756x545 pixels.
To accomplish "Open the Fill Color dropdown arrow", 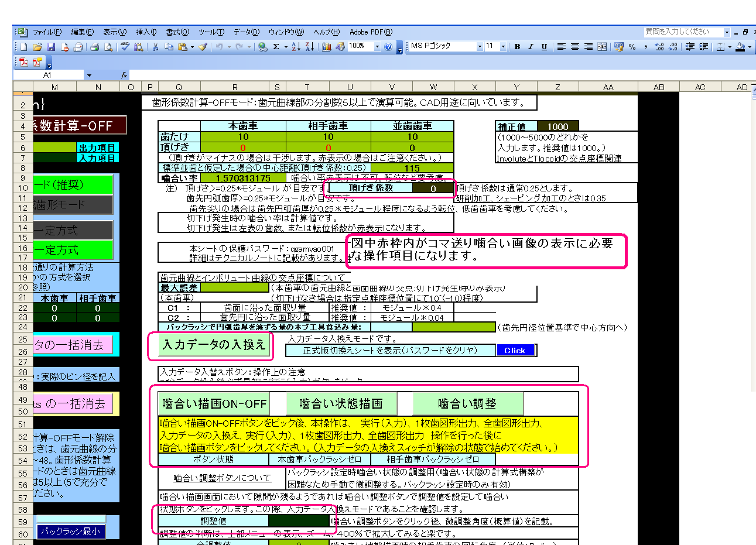I will coord(750,47).
